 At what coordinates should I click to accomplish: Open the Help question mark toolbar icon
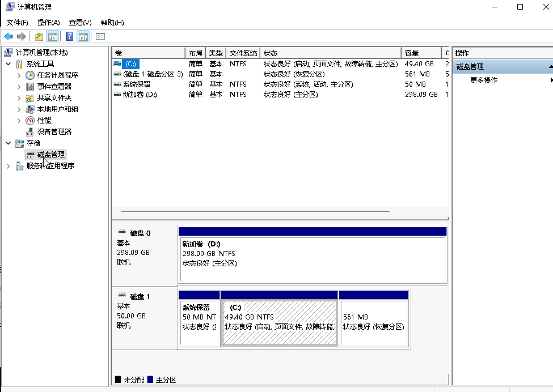(x=69, y=36)
